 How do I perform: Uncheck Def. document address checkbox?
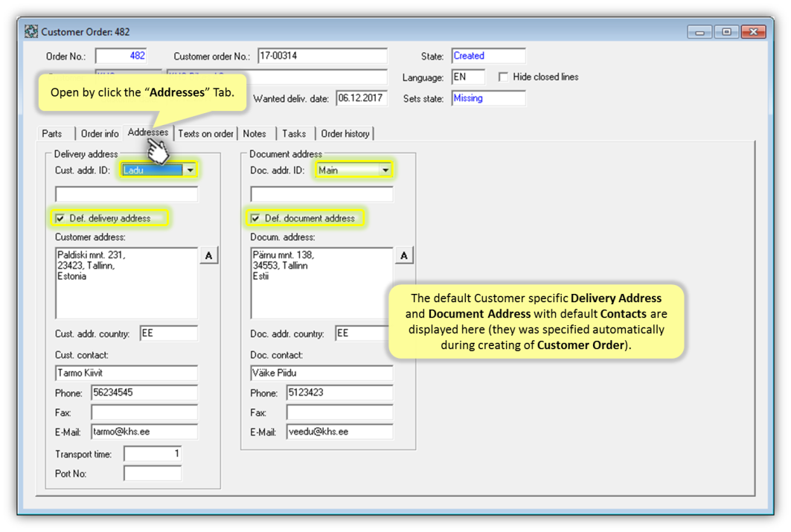(x=255, y=218)
